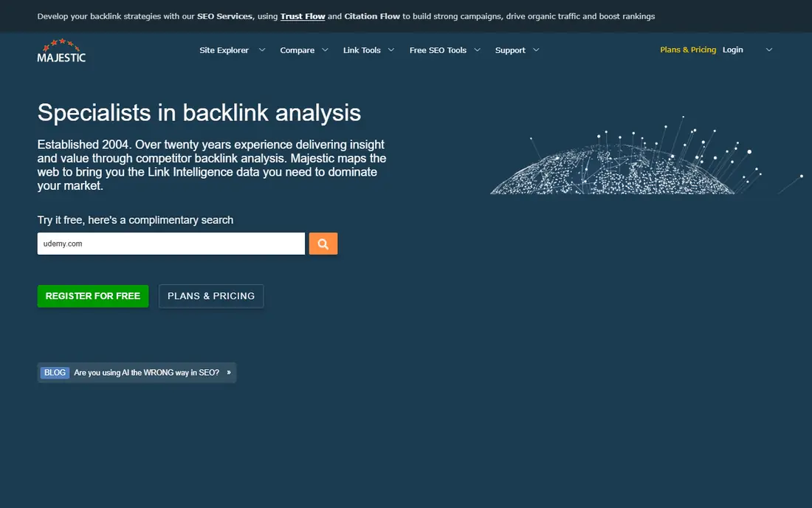This screenshot has height=508, width=812.
Task: Expand the chevron right of Login
Action: tap(769, 49)
